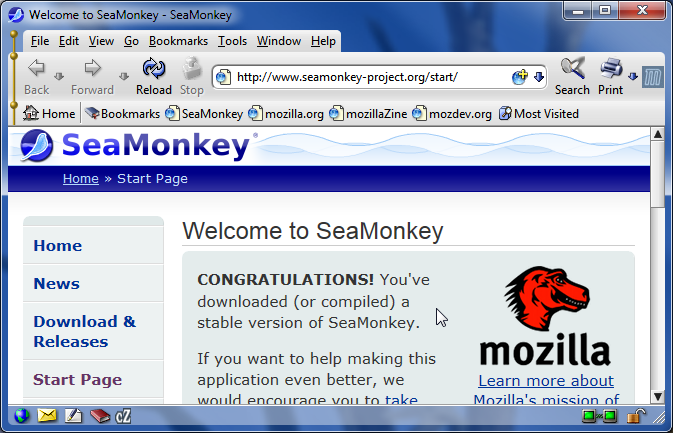This screenshot has height=433, width=673.
Task: Toggle online/offline network status icon
Action: 600,416
